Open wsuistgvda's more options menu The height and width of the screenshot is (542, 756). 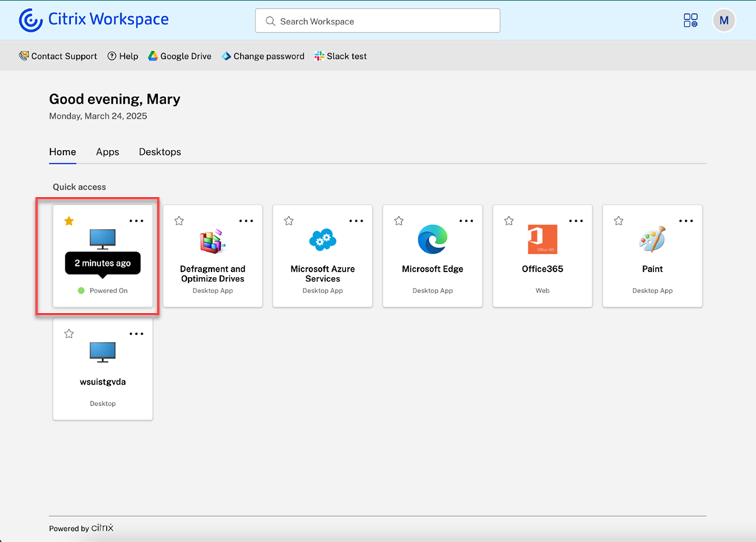[x=137, y=333]
